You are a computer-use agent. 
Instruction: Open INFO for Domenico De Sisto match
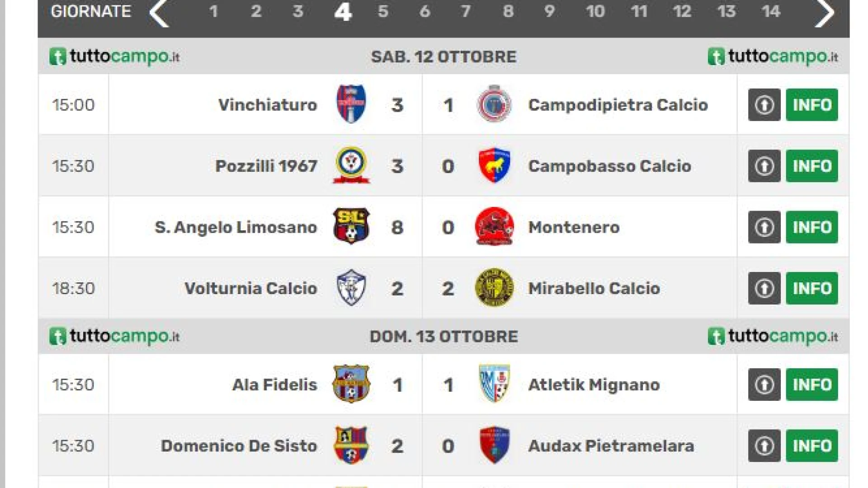pyautogui.click(x=812, y=446)
